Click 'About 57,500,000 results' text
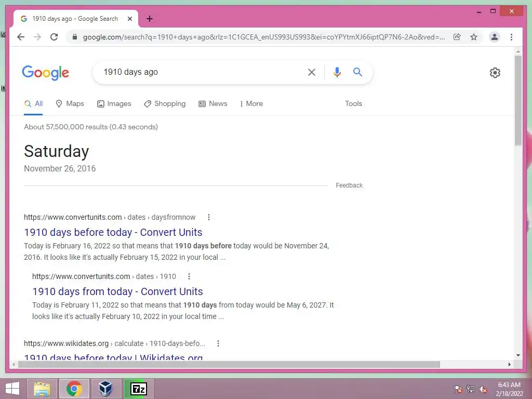This screenshot has height=399, width=532. click(x=91, y=127)
